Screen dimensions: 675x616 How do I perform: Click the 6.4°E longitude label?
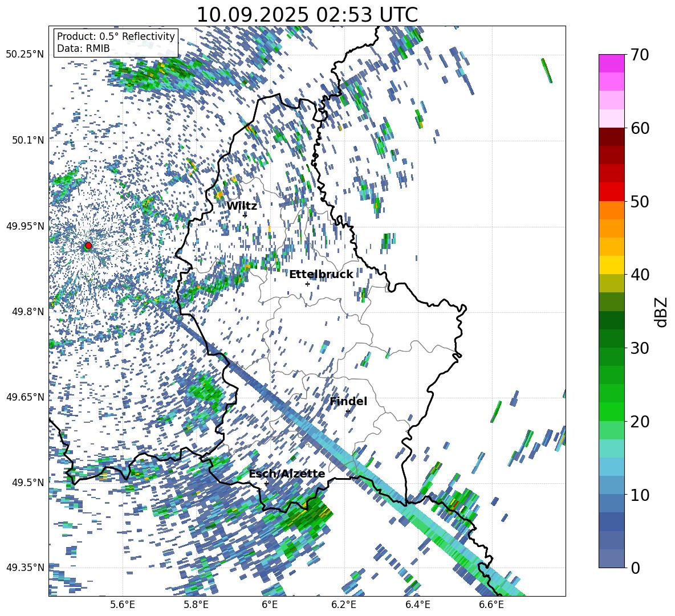417,605
